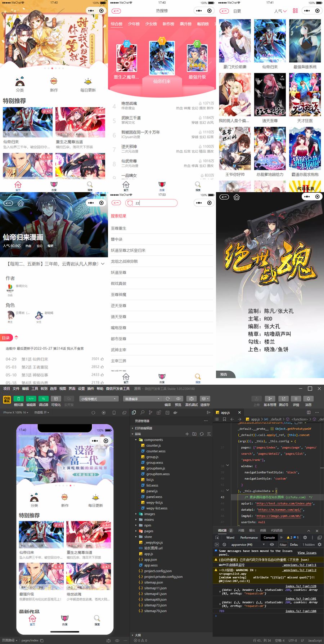Viewport: 324px width, 644px height.
Task: Click the preview (预览) eye icon
Action: 178,399
